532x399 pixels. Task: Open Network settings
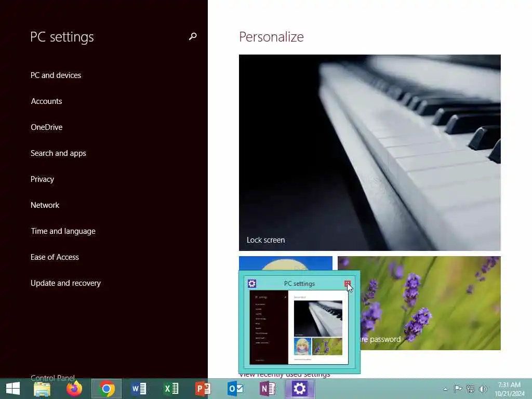point(45,205)
